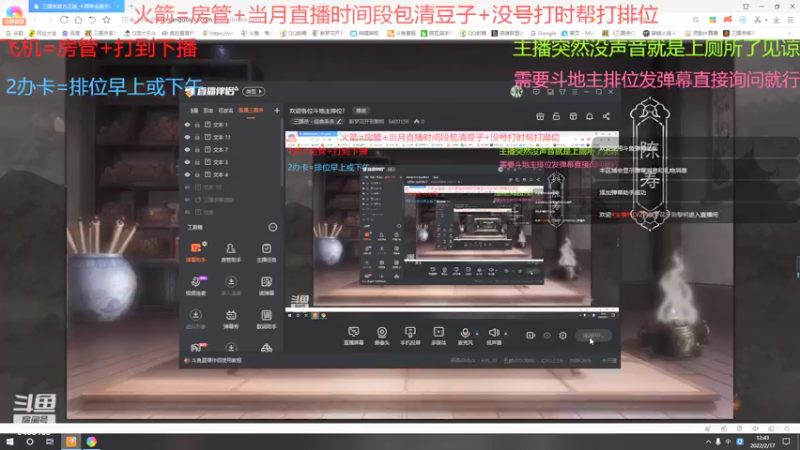Open the 歌词助手 tool
The image size is (800, 450).
[266, 319]
